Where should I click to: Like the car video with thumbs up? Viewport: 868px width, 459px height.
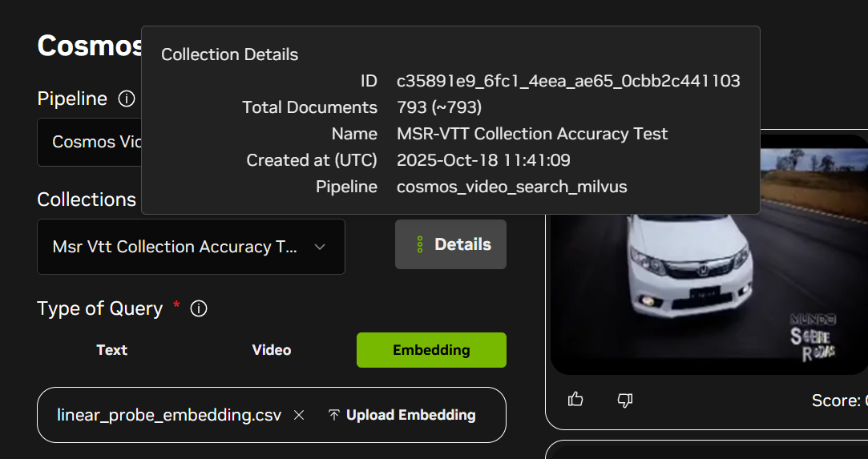(575, 399)
